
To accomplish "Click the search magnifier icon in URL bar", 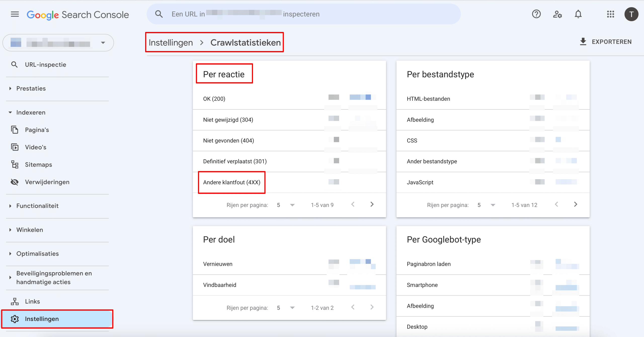I will coord(159,14).
